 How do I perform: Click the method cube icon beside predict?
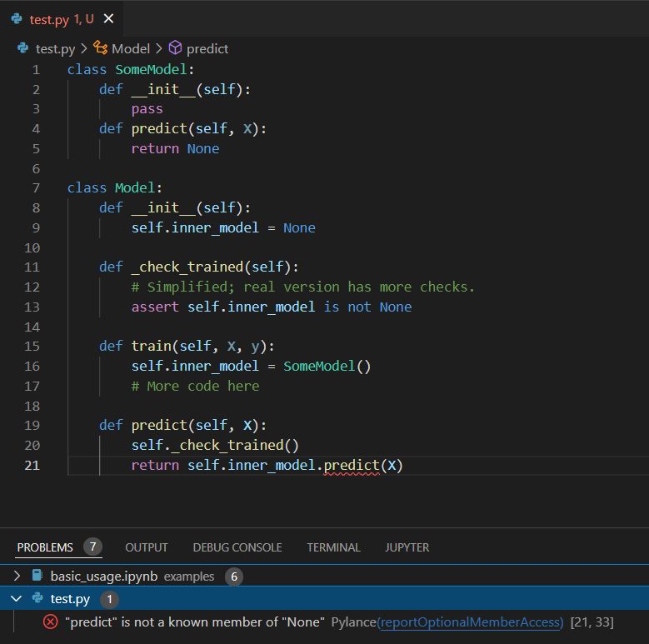coord(175,47)
